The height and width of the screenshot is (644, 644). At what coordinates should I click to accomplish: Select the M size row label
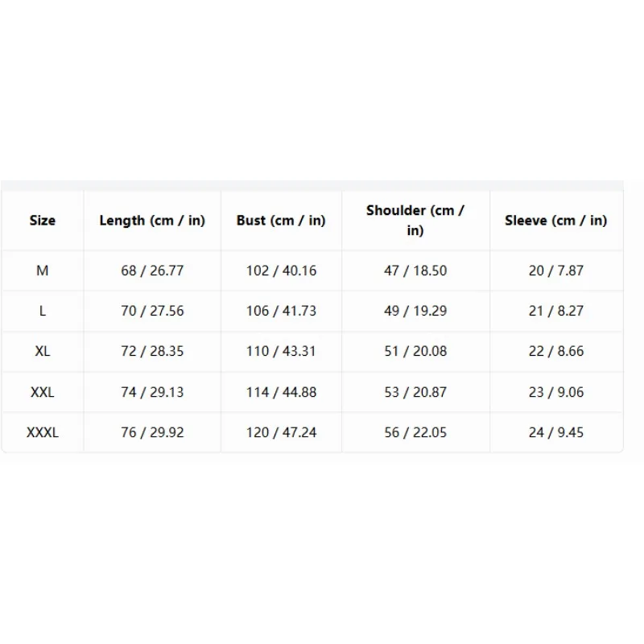tap(43, 270)
